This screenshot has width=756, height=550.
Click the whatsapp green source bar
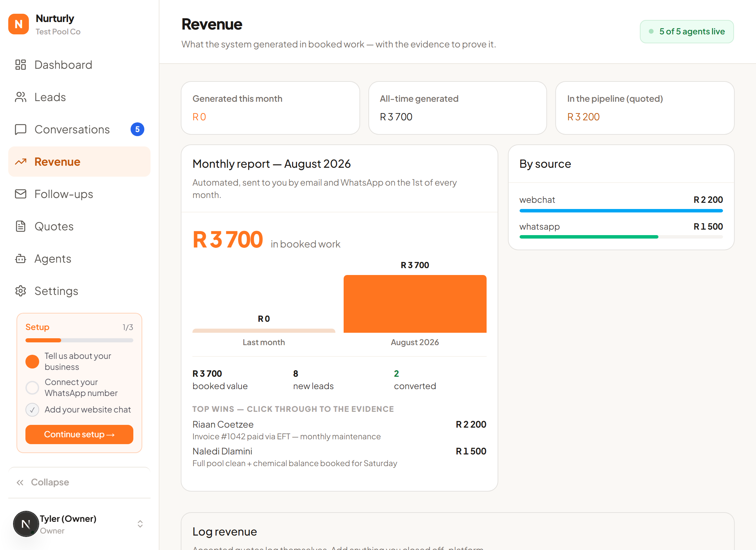[589, 237]
